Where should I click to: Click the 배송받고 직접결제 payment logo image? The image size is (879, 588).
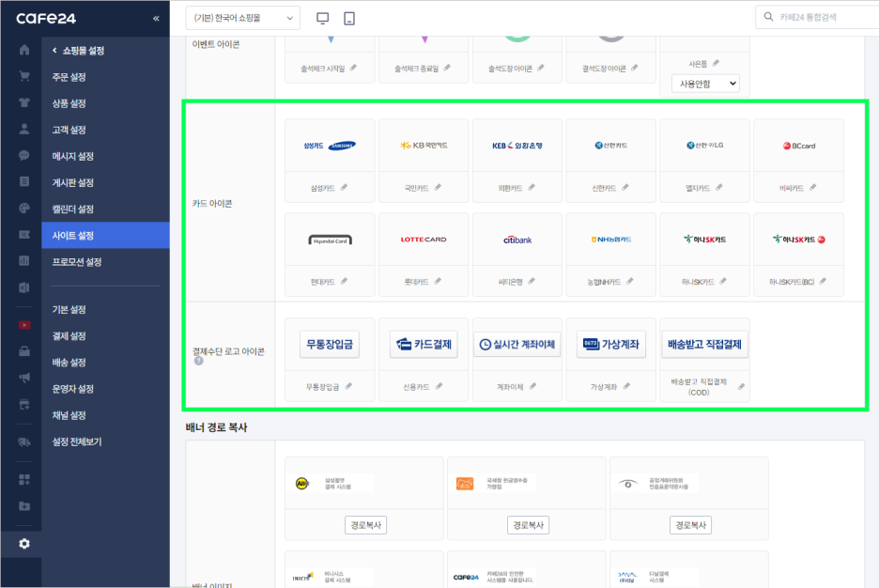coord(704,344)
